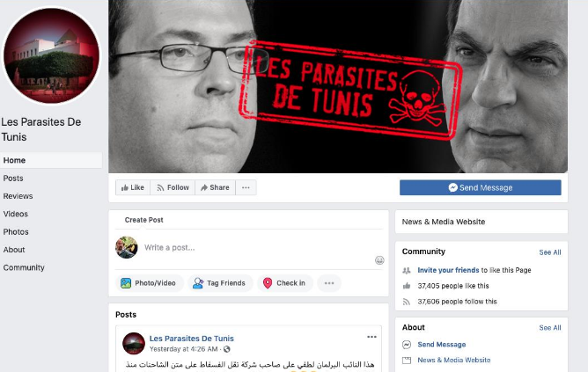Select Tag Friends option
588x372 pixels.
[x=220, y=283]
